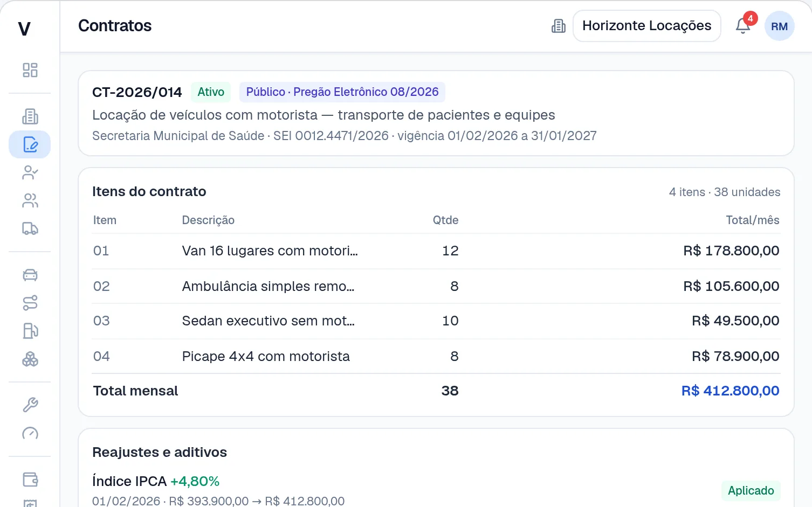This screenshot has height=507, width=812.
Task: Click the R$ 178.800,00 amount
Action: click(x=731, y=251)
